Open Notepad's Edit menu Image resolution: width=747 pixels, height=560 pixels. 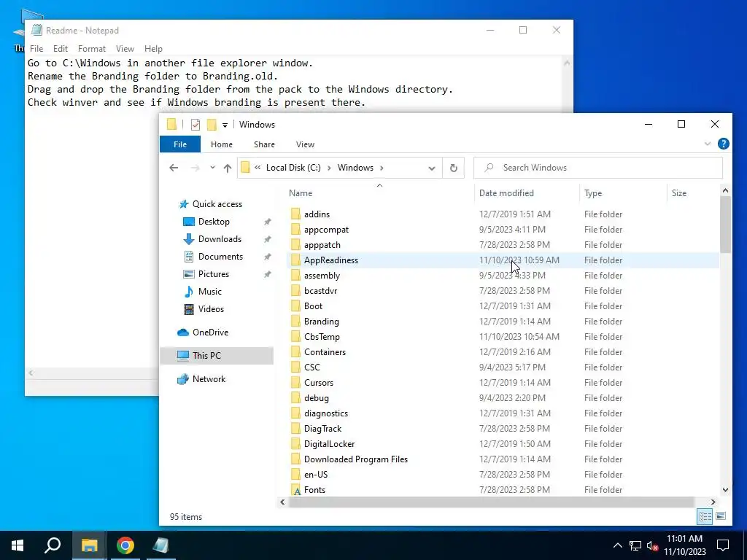point(61,49)
